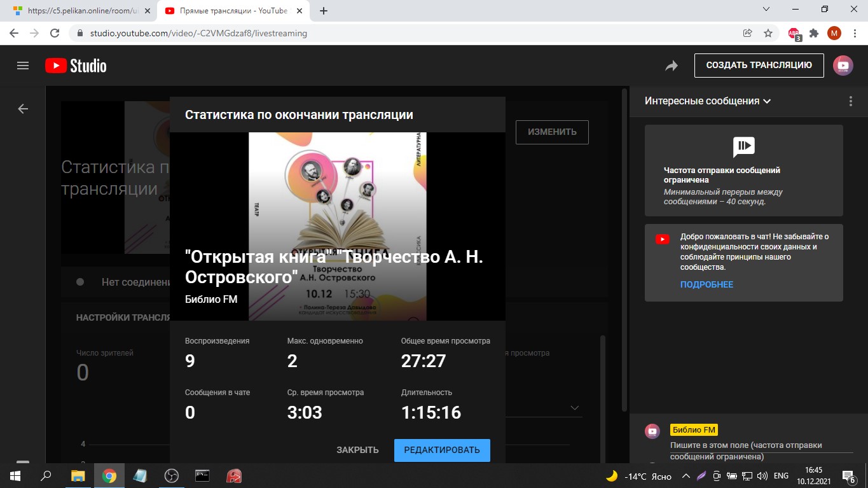This screenshot has width=868, height=488.
Task: Follow the ПОДРОБНЕЕ link in chat
Action: point(706,284)
